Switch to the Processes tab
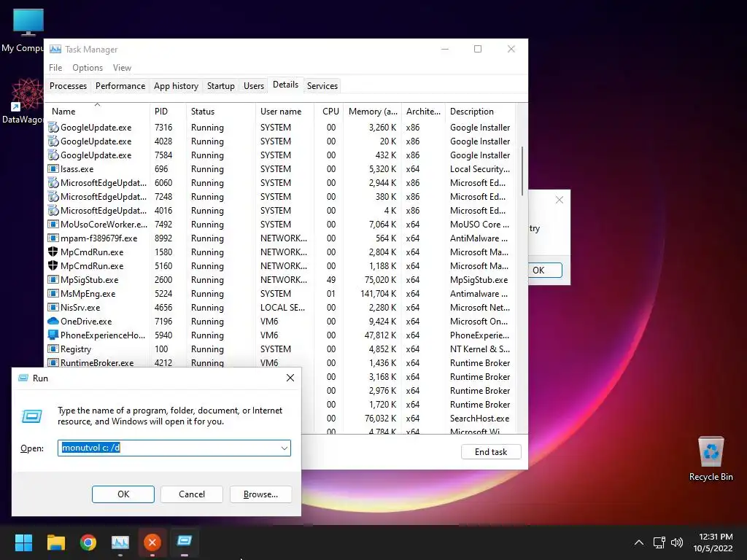Image resolution: width=747 pixels, height=560 pixels. pyautogui.click(x=68, y=86)
